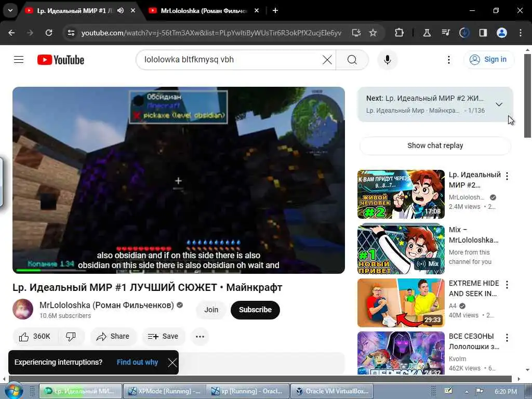
Task: Open the MrLololoshka channel avatar
Action: coord(23,309)
